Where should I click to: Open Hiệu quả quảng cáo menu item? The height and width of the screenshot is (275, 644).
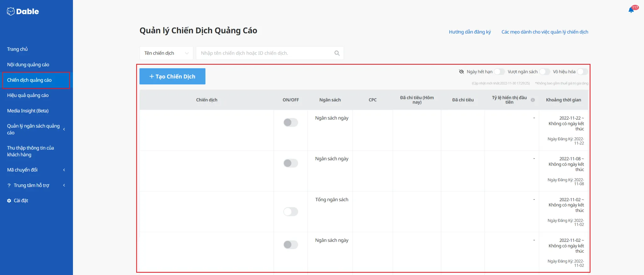point(28,95)
